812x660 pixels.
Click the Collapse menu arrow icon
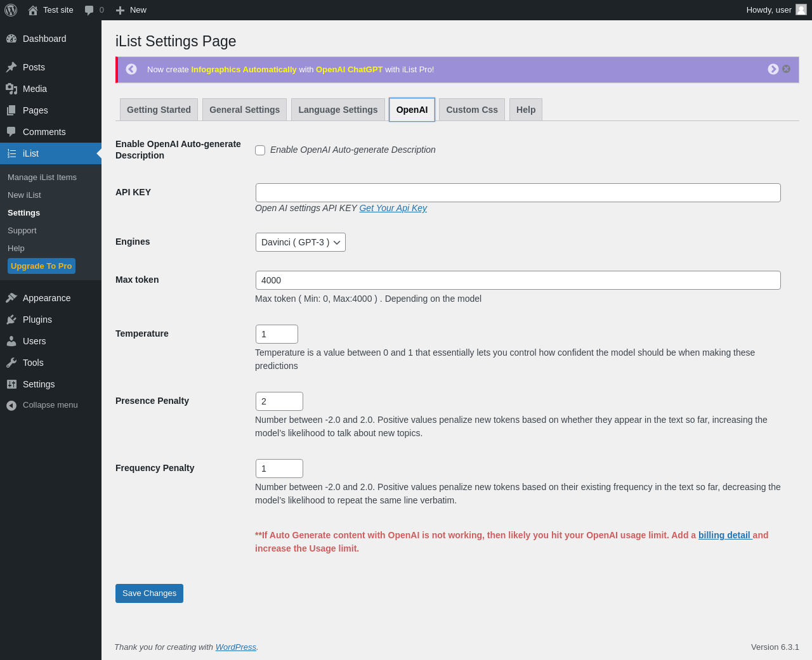point(11,406)
